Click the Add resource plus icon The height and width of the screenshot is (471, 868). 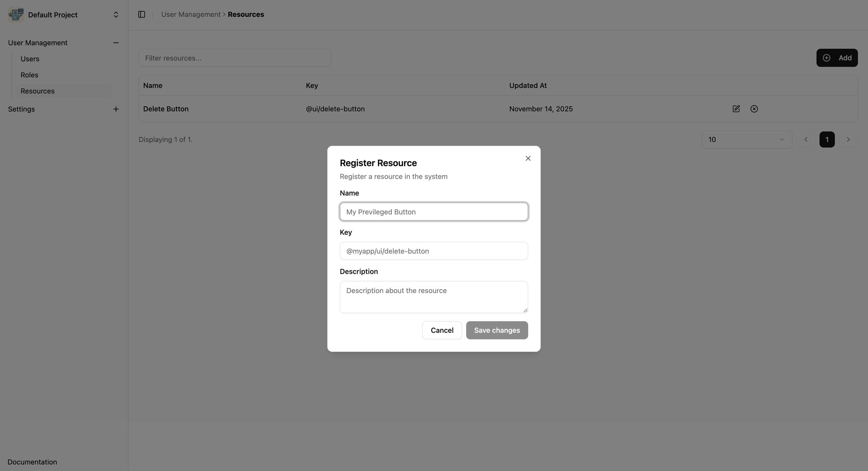(x=827, y=58)
